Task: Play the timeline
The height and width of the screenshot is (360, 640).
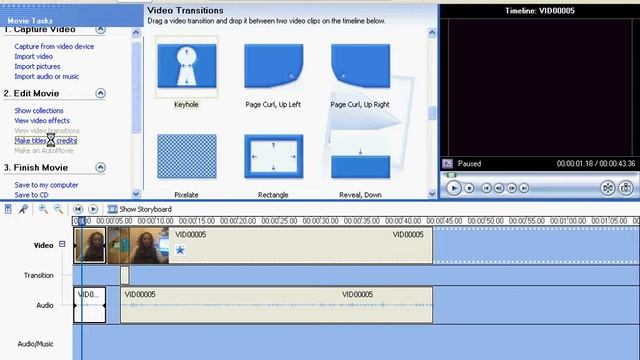Action: (93, 209)
